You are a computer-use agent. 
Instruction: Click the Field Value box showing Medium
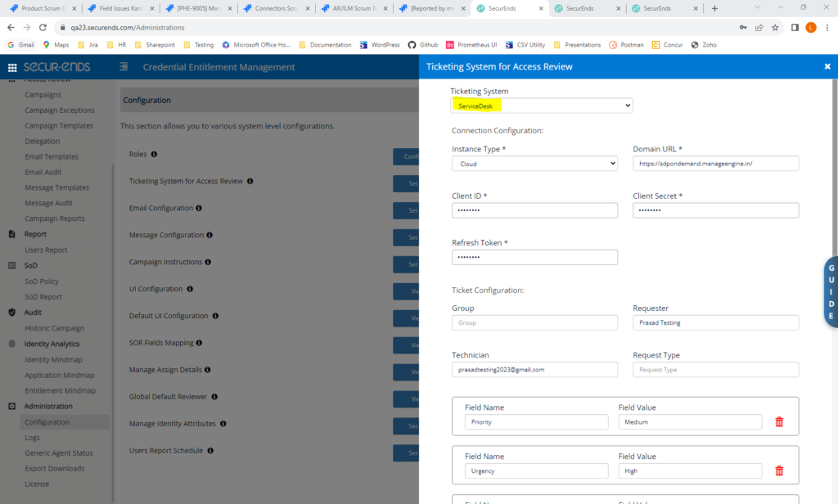690,421
